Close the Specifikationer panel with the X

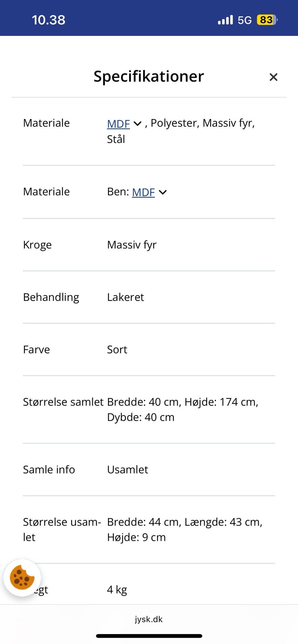point(273,77)
